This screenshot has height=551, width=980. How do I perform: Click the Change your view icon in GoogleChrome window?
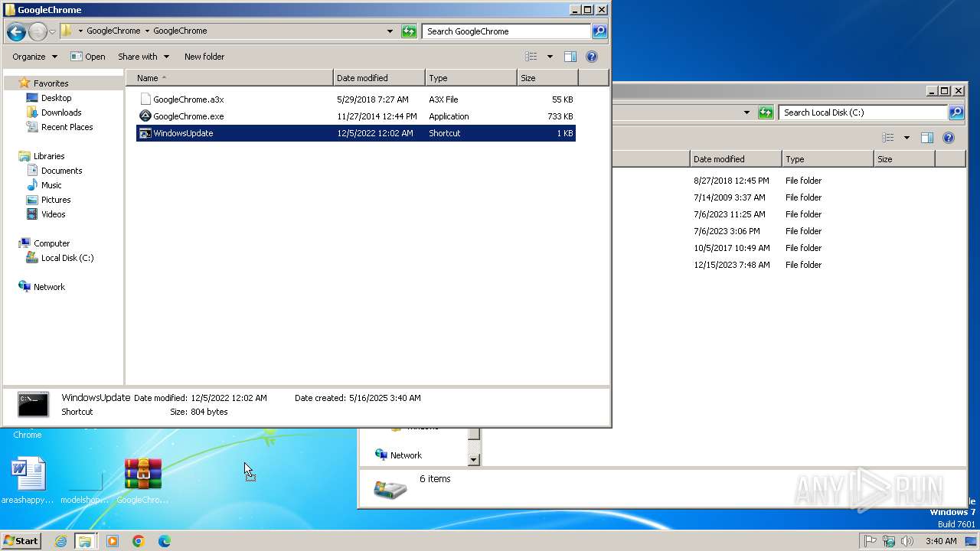click(x=532, y=57)
